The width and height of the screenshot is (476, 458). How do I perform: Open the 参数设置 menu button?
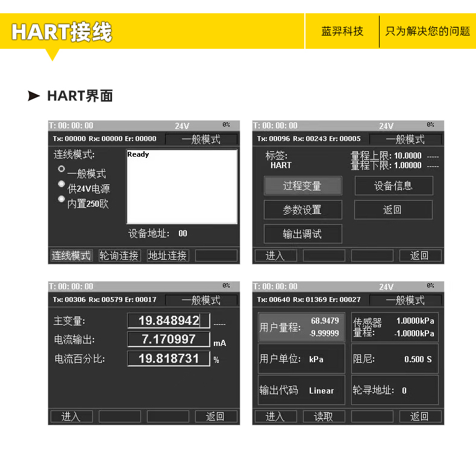pyautogui.click(x=302, y=210)
